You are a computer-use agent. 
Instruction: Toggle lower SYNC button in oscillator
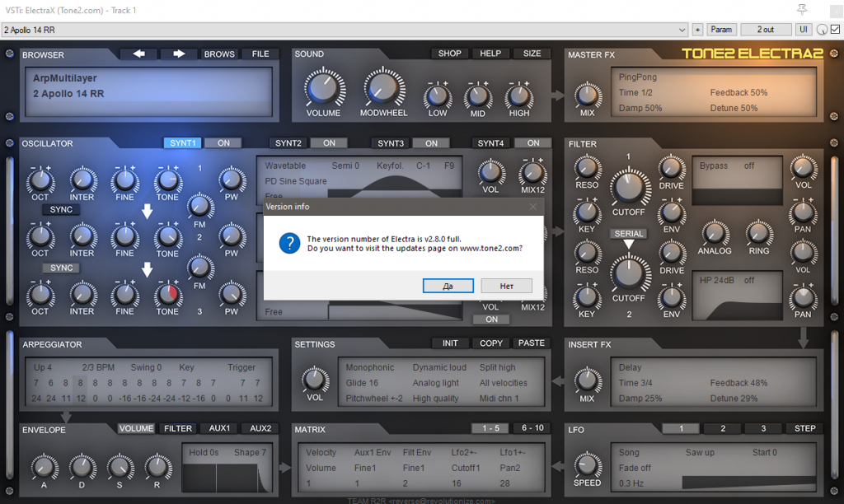pos(61,268)
